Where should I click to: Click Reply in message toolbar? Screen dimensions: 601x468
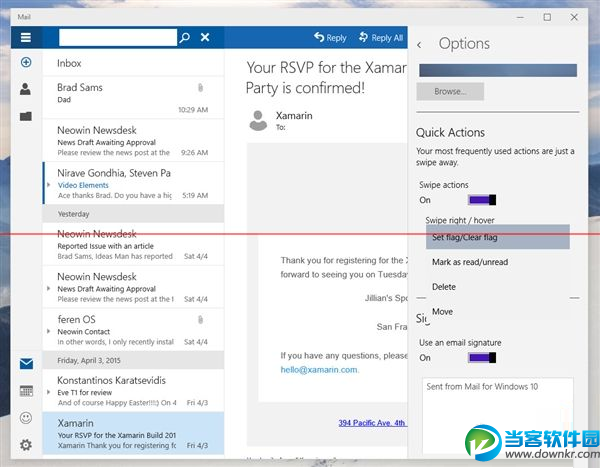tap(330, 38)
